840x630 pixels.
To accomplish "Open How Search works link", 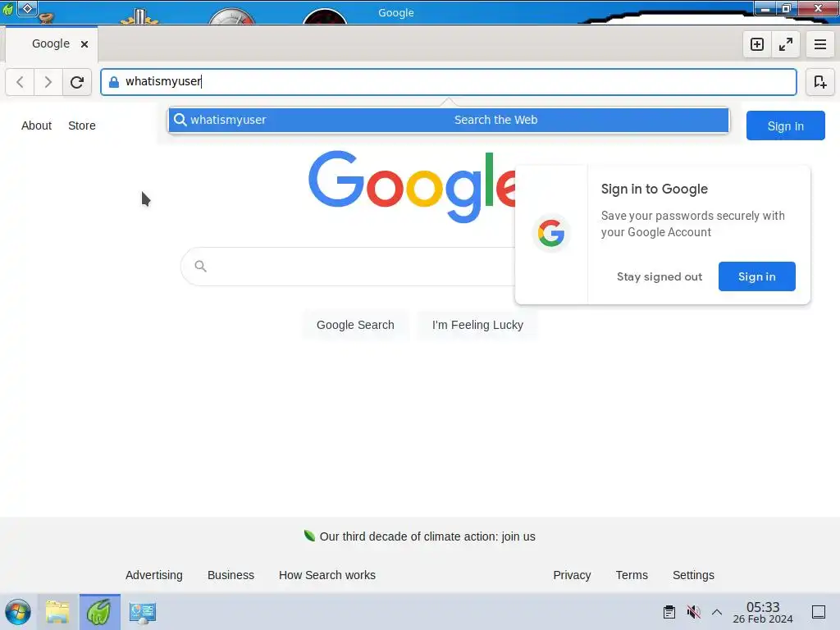I will point(326,575).
